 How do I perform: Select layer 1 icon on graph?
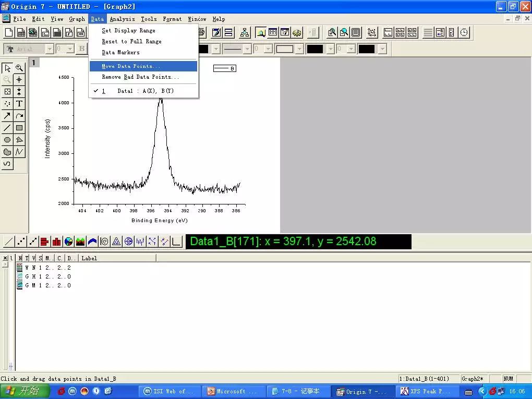(34, 63)
